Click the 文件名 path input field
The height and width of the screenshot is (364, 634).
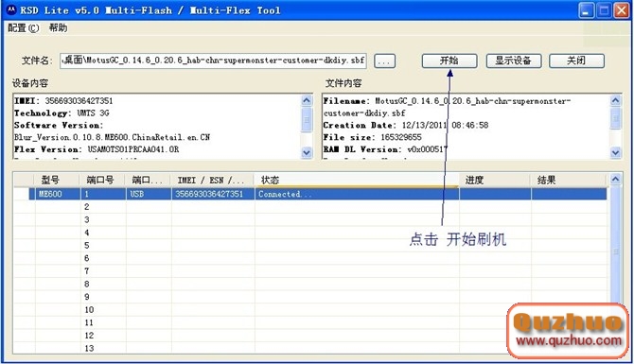point(213,61)
